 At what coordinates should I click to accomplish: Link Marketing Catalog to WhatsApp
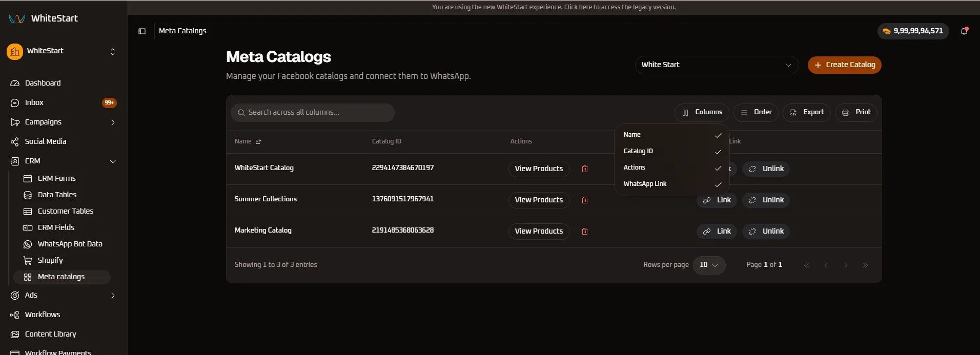pyautogui.click(x=717, y=232)
